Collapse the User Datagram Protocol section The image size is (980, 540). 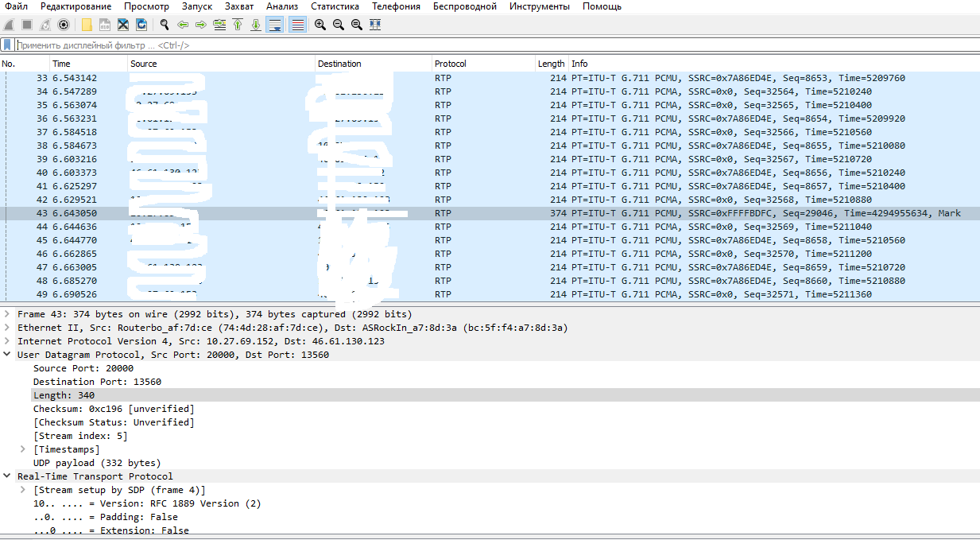coord(8,355)
